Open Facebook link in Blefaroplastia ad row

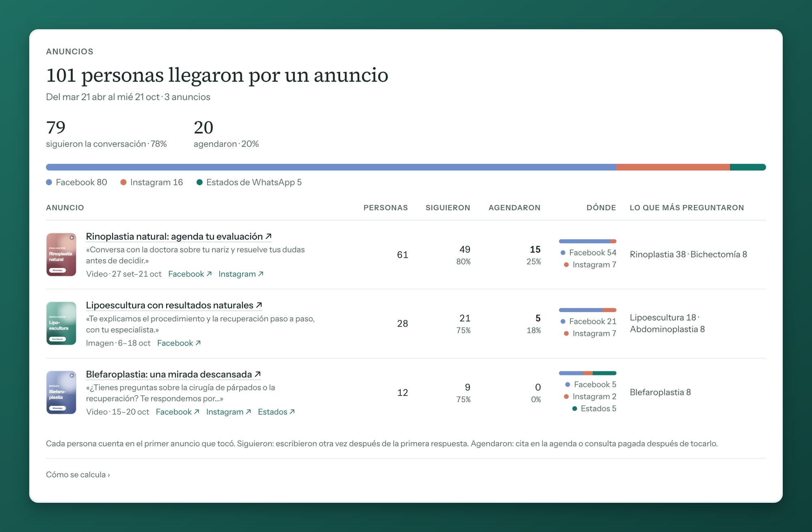(x=177, y=412)
